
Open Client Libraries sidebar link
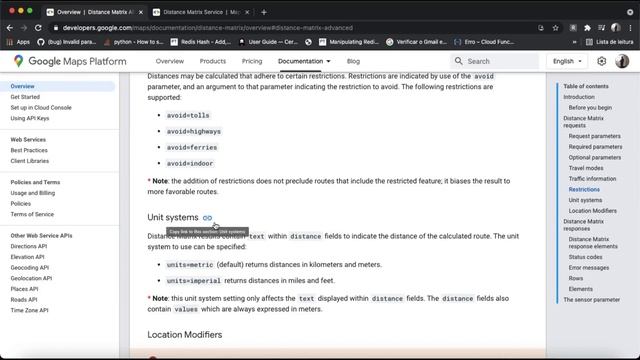tap(30, 161)
